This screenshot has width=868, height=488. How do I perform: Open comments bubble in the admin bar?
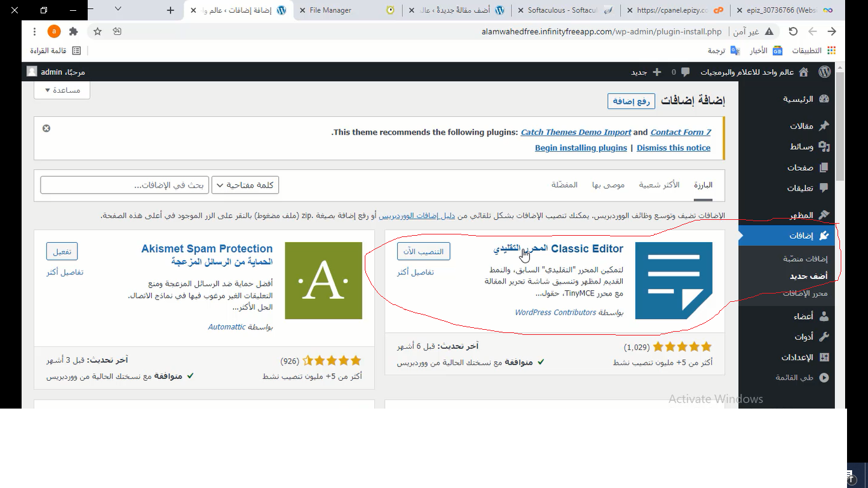point(680,72)
